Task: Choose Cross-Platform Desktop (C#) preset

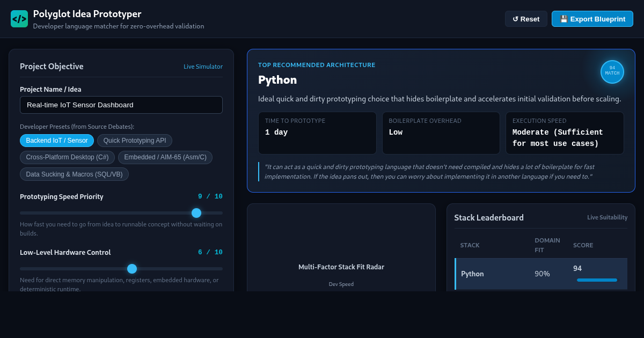Action: coord(67,157)
